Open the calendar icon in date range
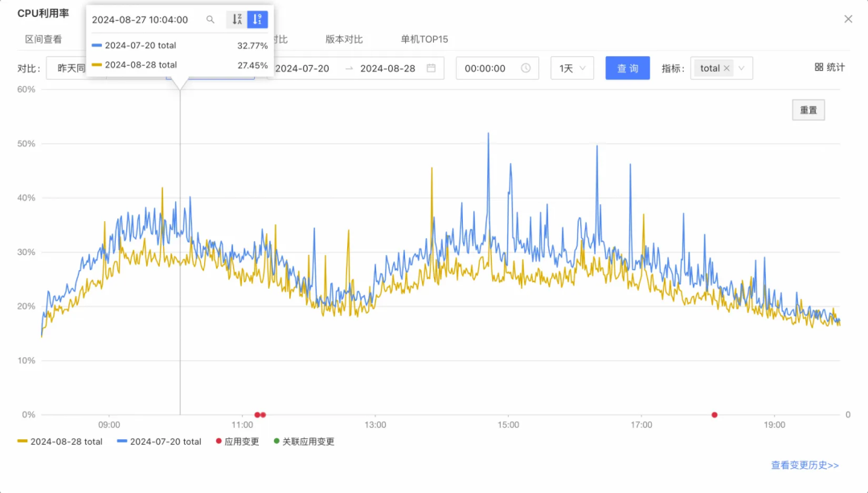 432,68
